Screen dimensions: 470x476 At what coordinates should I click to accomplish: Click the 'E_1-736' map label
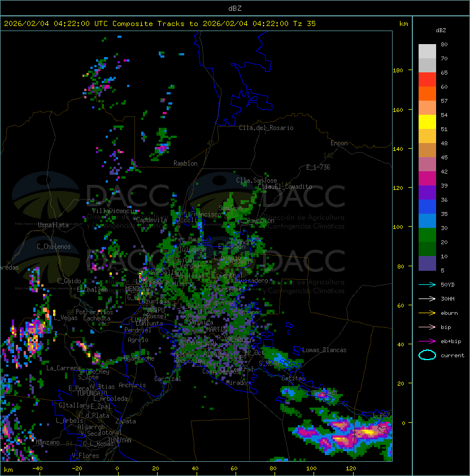coord(318,167)
